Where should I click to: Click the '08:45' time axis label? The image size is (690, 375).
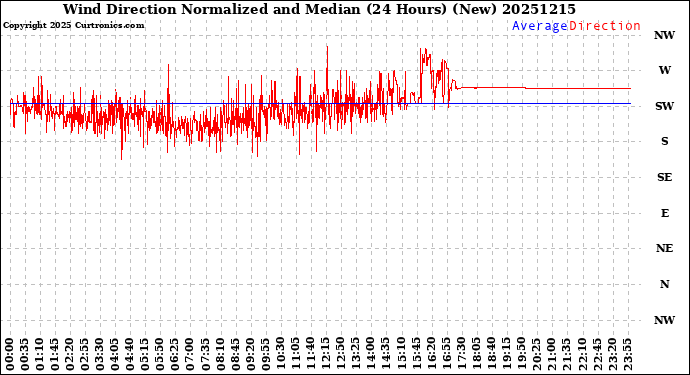pos(235,355)
